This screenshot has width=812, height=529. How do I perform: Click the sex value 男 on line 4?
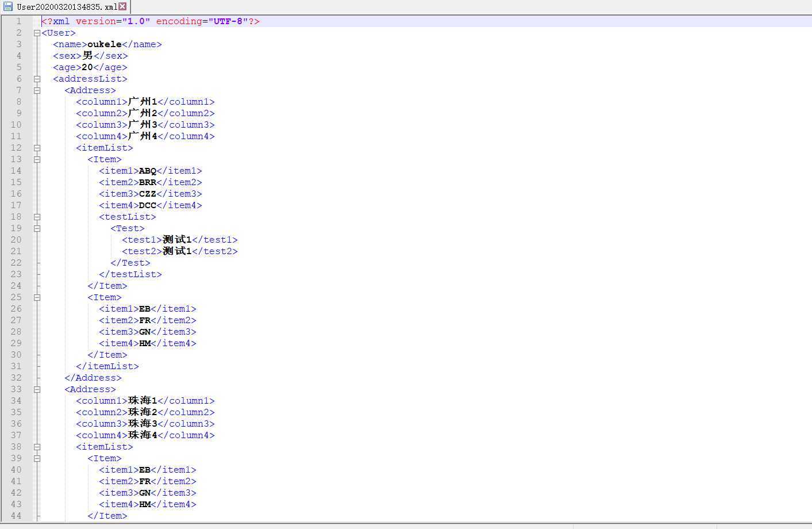click(x=87, y=56)
